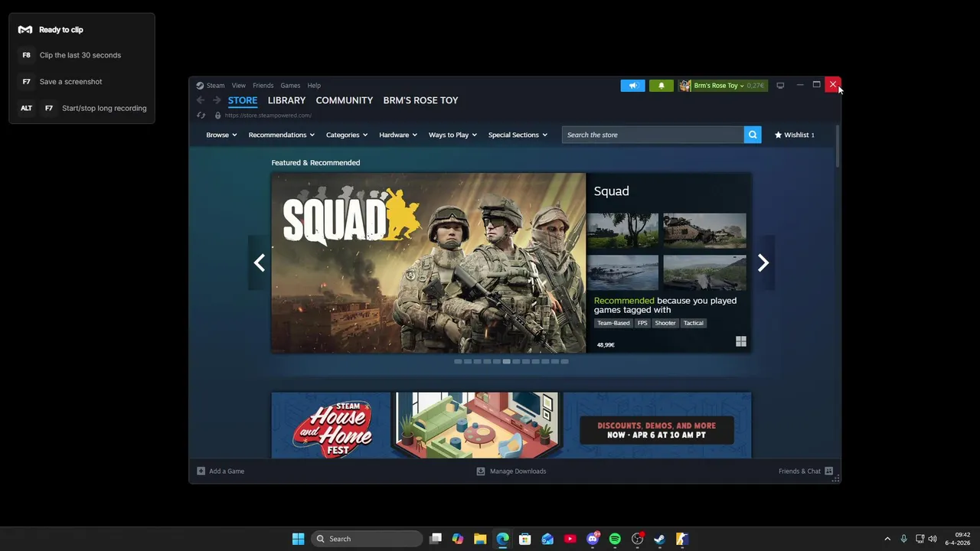Click the Team-Based tag
Viewport: 980px width, 551px height.
(x=613, y=323)
